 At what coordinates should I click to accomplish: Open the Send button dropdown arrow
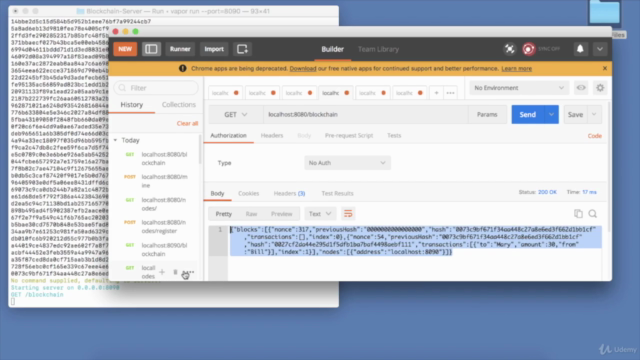[551, 115]
